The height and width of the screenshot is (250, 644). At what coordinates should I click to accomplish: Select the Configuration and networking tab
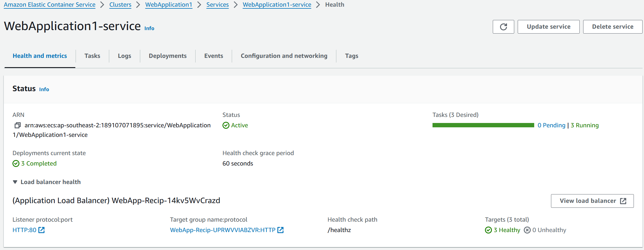pyautogui.click(x=284, y=56)
